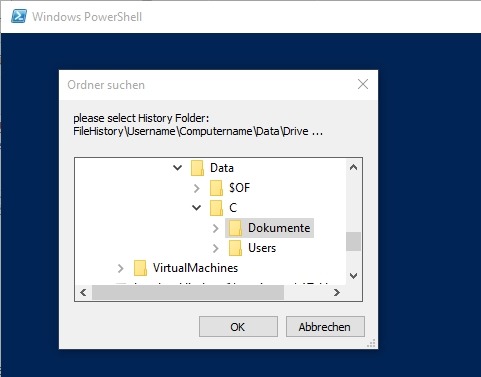
Task: Click the PowerShell icon in title bar
Action: click(19, 16)
